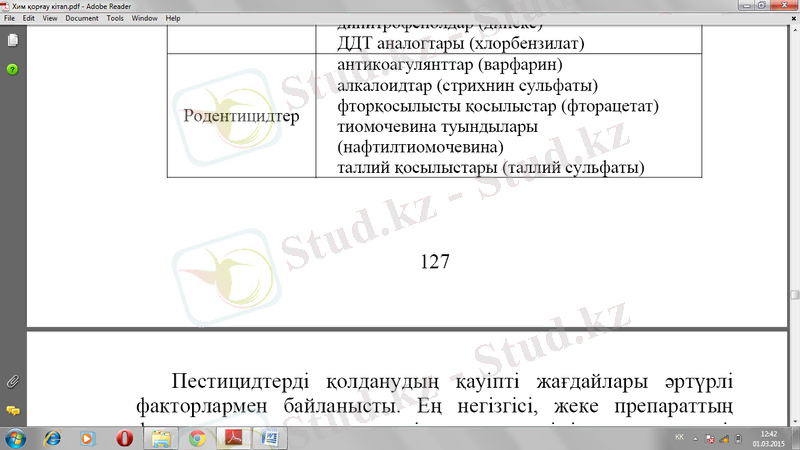The width and height of the screenshot is (800, 450).
Task: Switch to Google Chrome on the taskbar
Action: point(197,438)
